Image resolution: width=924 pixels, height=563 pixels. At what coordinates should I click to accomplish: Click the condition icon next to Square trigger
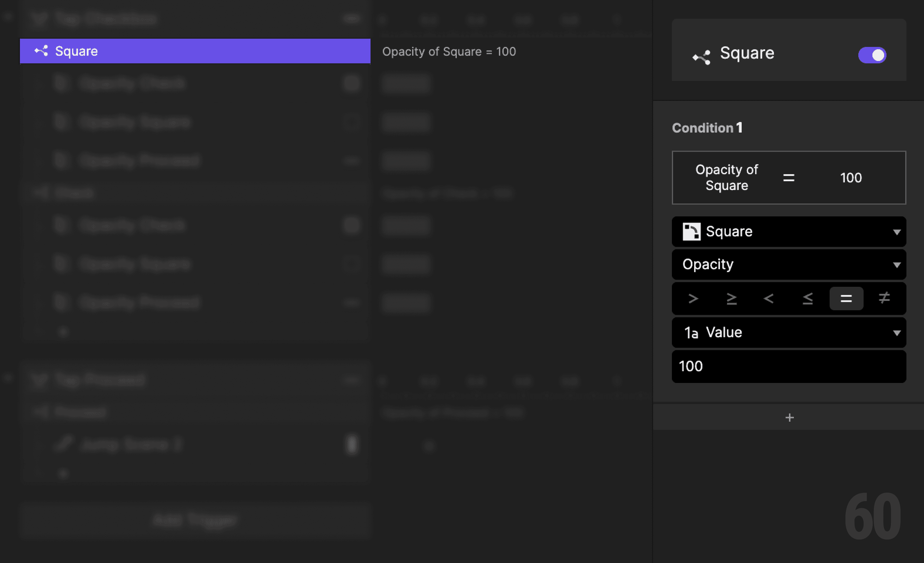pos(42,51)
